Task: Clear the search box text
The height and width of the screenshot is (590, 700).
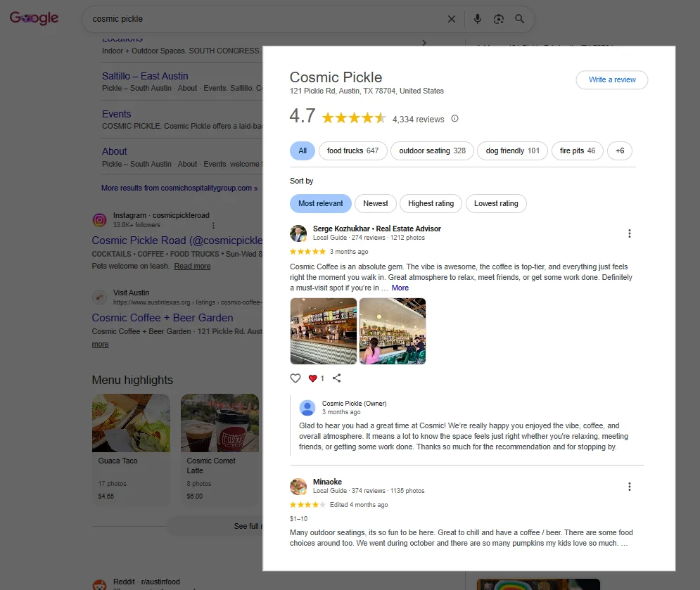Action: coord(452,19)
